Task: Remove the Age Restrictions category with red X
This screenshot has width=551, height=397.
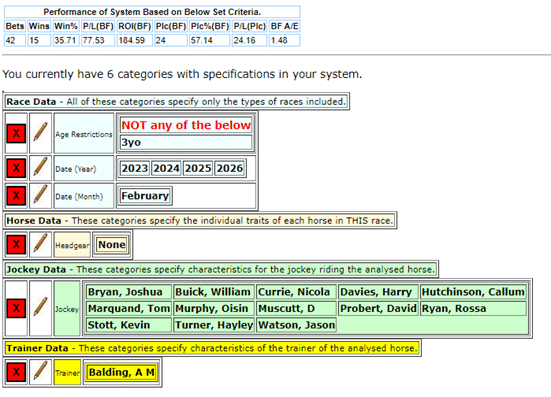Action: (16, 134)
